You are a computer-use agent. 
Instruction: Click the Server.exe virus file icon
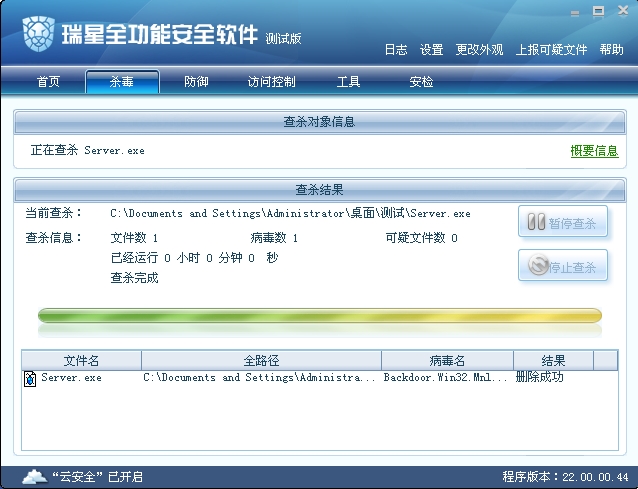point(30,379)
